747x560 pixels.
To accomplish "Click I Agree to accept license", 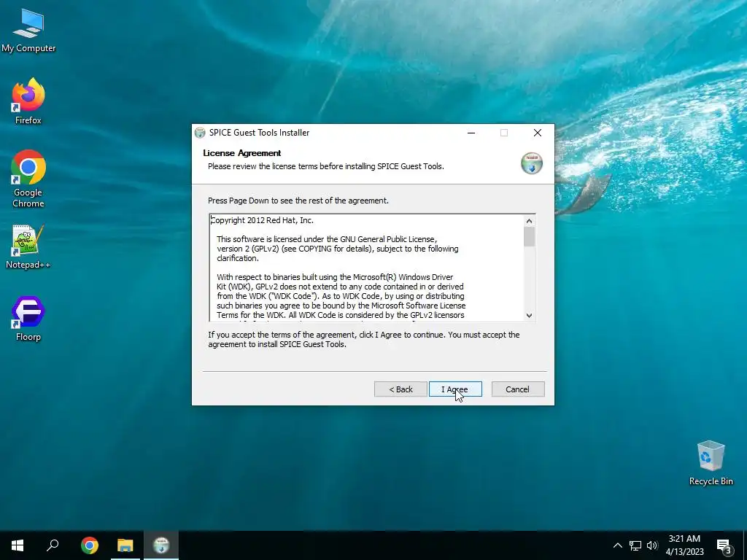I will [455, 389].
